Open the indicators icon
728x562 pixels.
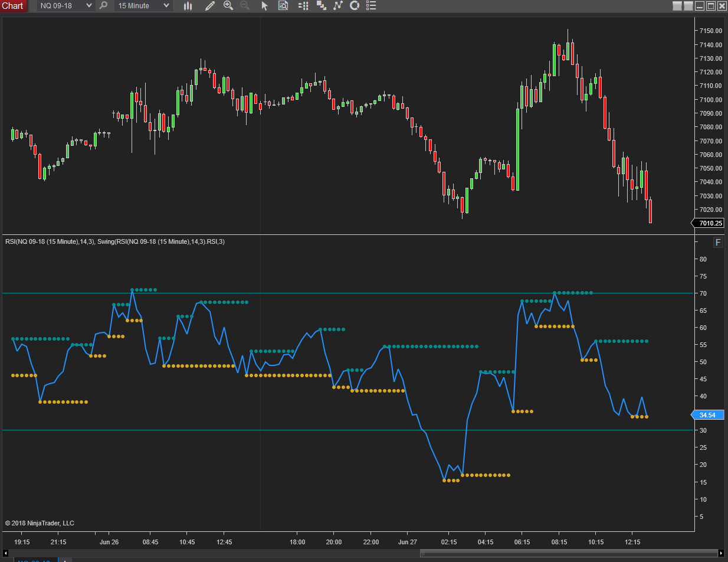[x=337, y=6]
